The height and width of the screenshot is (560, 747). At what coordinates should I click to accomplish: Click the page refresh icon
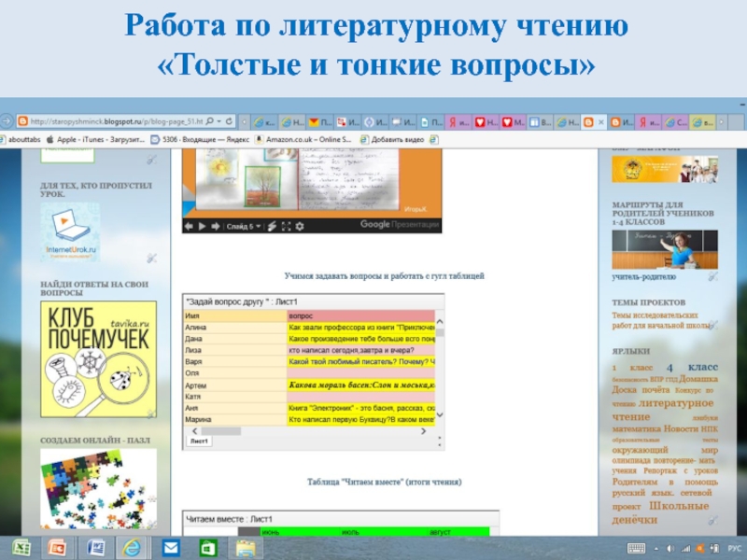[x=229, y=122]
